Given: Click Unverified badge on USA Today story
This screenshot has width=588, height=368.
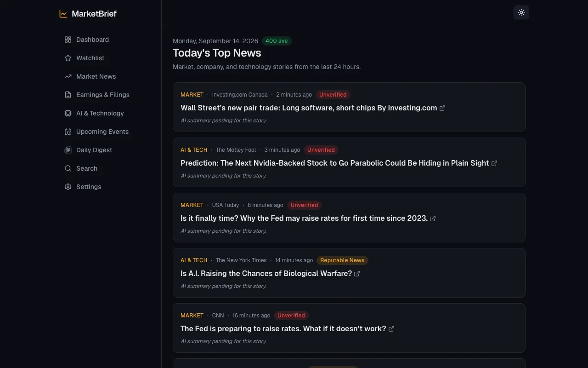Looking at the screenshot, I should [x=304, y=205].
